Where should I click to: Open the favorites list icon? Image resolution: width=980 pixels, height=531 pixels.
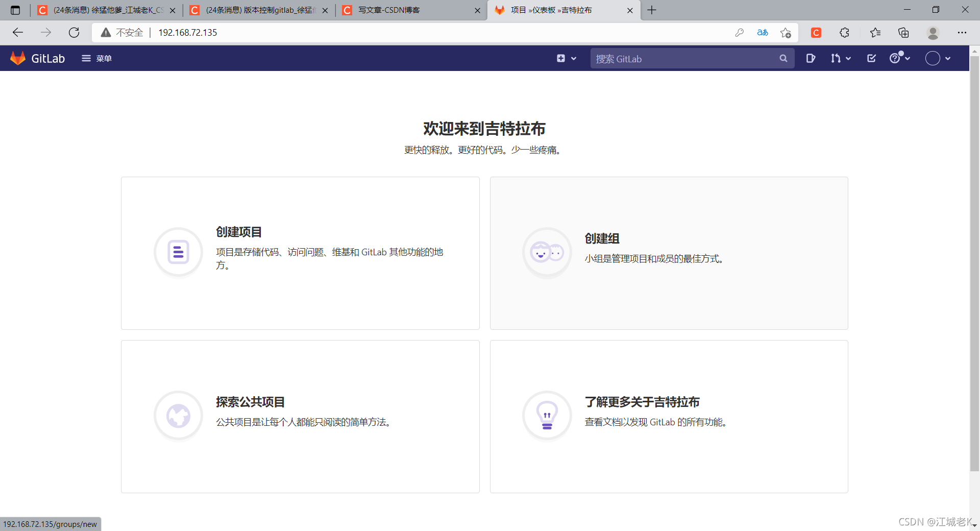tap(875, 33)
